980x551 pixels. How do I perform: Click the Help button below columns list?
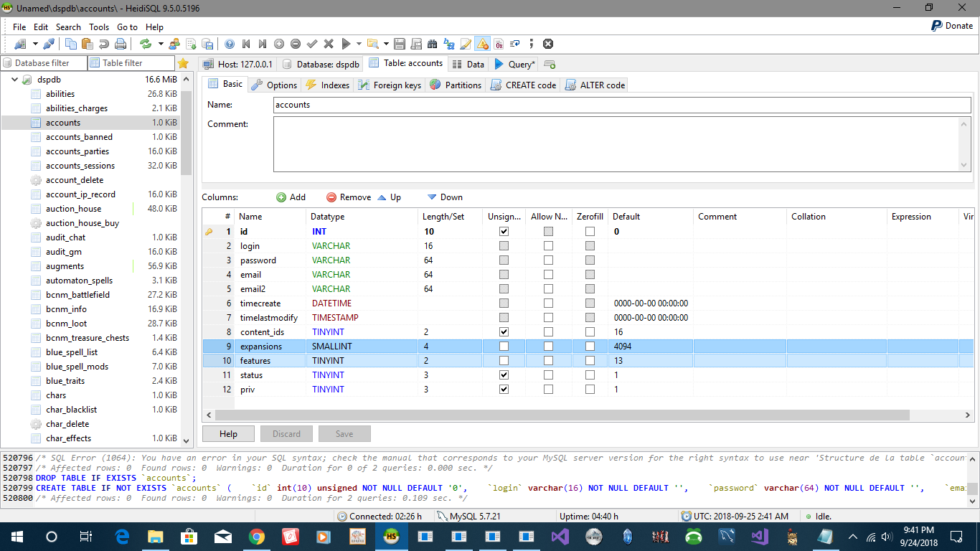(x=228, y=433)
